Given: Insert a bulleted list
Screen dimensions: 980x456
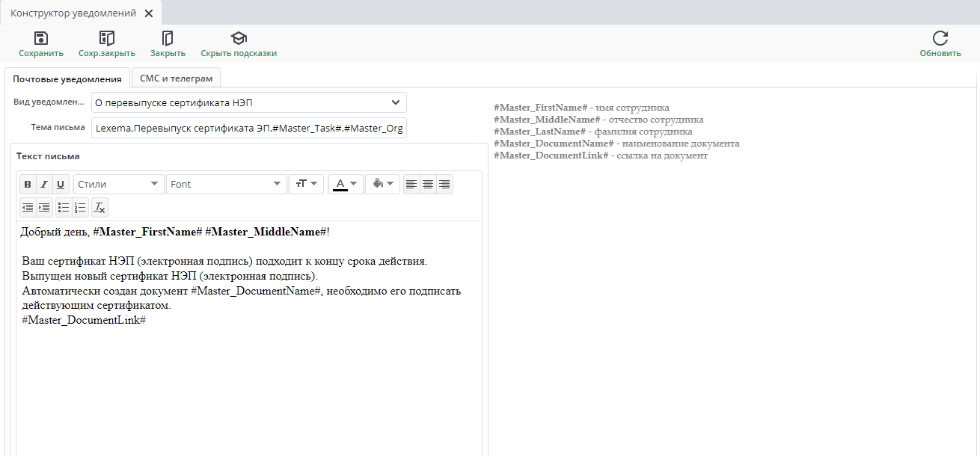Looking at the screenshot, I should pyautogui.click(x=64, y=207).
